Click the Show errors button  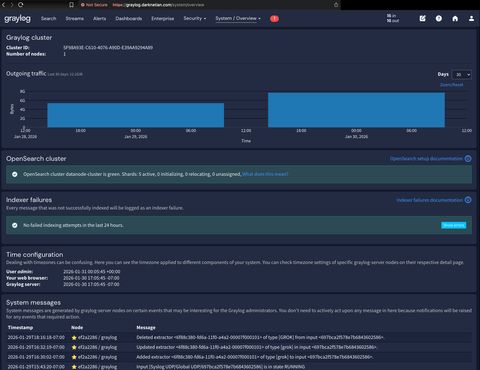(453, 225)
